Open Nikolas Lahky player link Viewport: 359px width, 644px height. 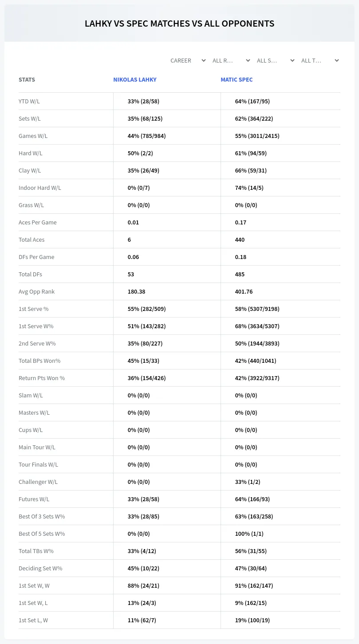pyautogui.click(x=135, y=80)
